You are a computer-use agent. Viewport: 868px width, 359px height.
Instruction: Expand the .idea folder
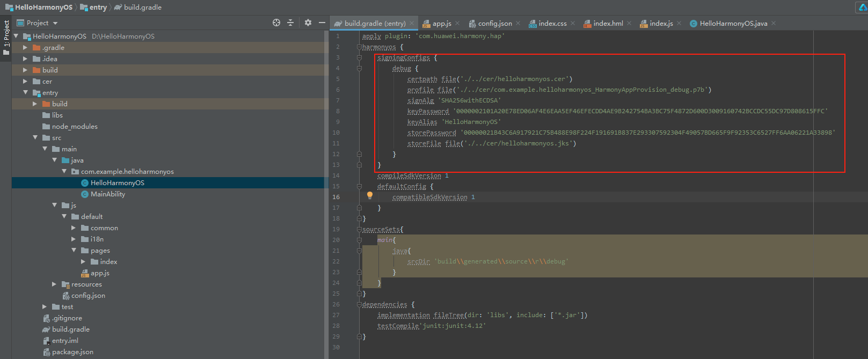25,58
